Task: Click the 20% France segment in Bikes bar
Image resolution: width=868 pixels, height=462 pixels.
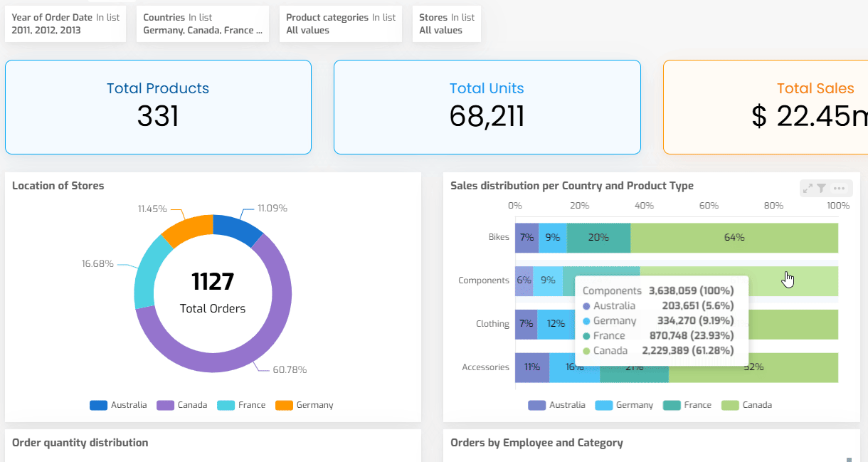Action: tap(598, 238)
